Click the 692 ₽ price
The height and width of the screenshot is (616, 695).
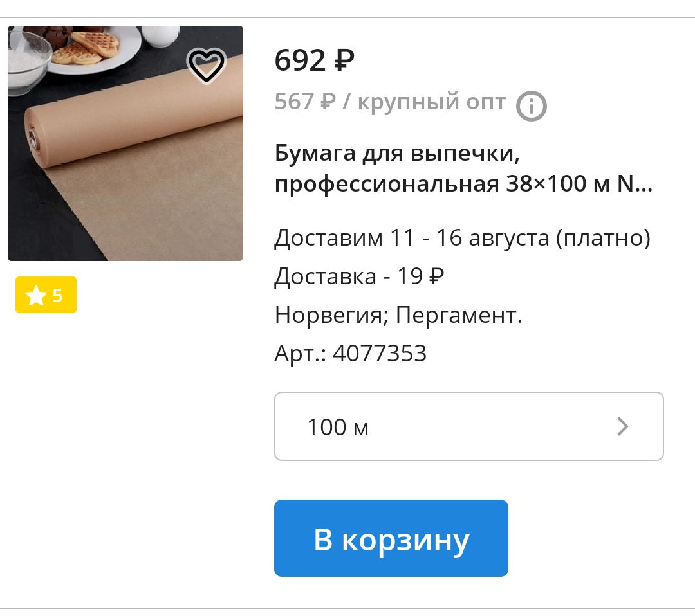[314, 60]
